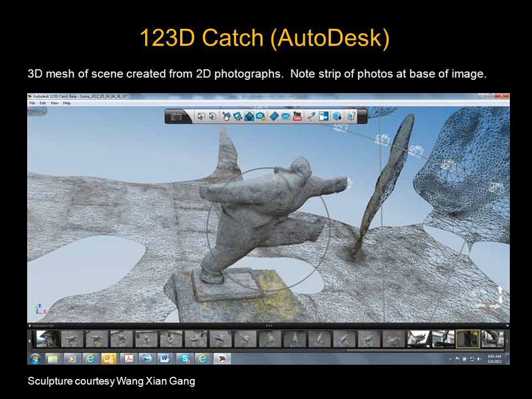Select the arrow selection tool in toolbar
Viewport: 532px width, 399px height.
tap(201, 116)
